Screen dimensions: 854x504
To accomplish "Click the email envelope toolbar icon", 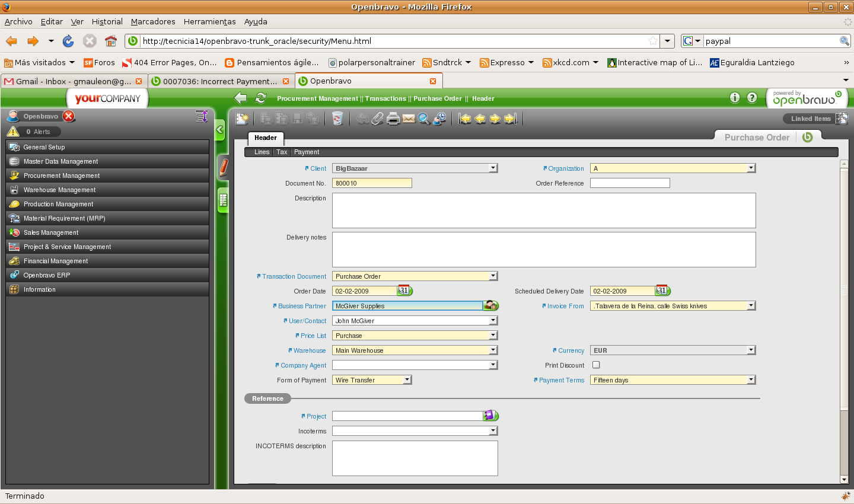I will coord(409,119).
